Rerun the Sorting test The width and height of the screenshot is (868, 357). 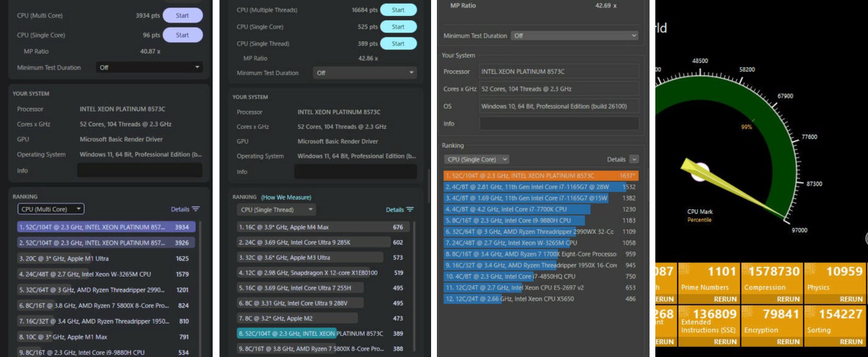point(850,342)
